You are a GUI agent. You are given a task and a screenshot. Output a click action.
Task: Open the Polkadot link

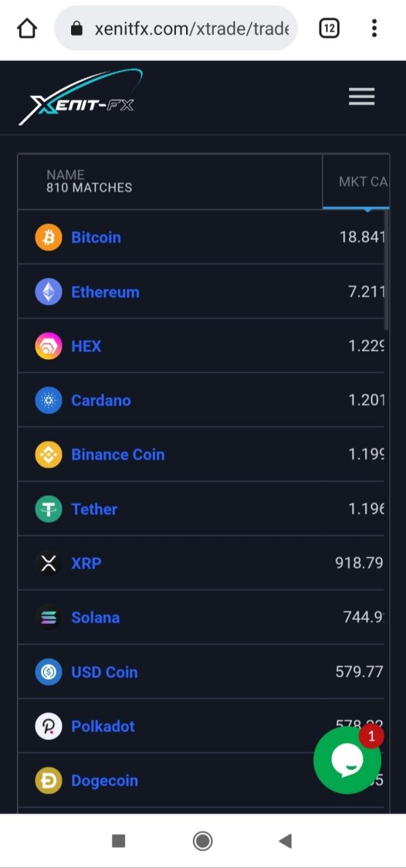tap(103, 727)
